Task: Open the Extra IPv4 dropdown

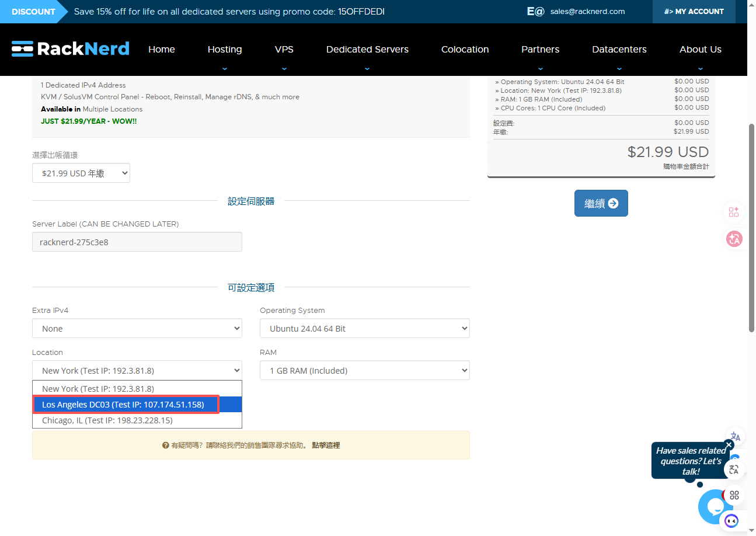Action: [137, 329]
